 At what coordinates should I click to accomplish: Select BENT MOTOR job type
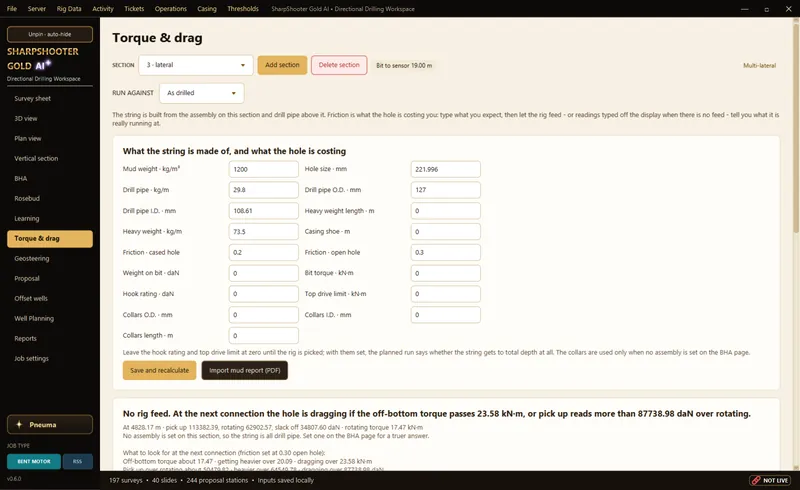coord(34,461)
